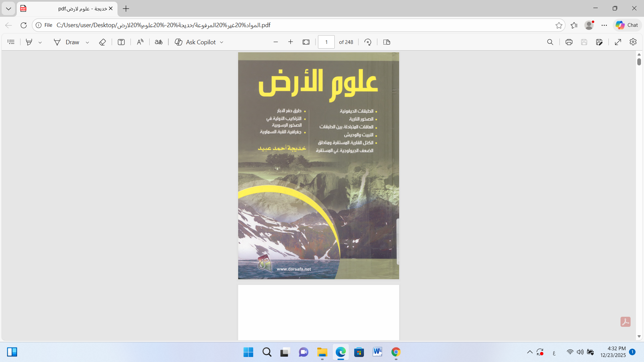The height and width of the screenshot is (362, 644).
Task: Open Find in PDF search
Action: click(x=550, y=42)
